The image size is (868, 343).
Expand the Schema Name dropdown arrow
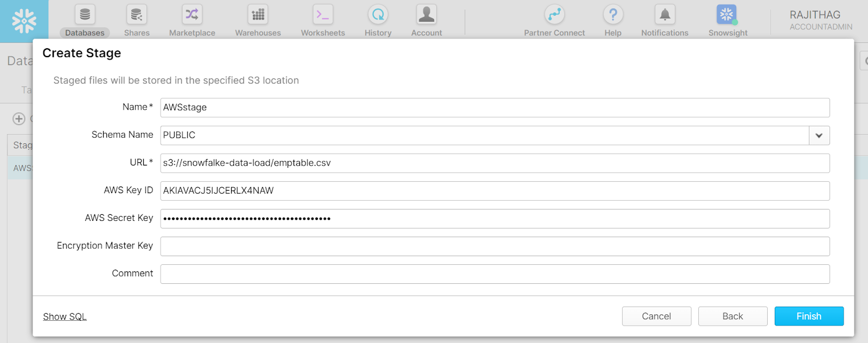click(819, 135)
